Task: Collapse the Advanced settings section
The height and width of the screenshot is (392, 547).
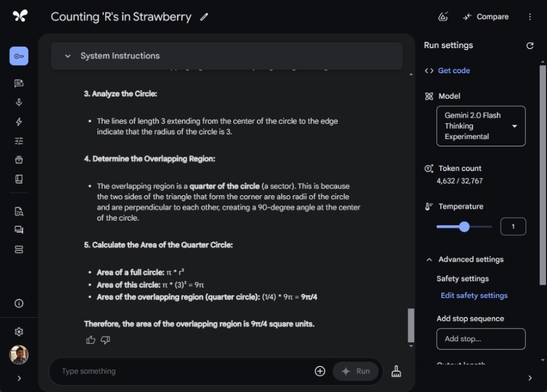Action: point(429,260)
